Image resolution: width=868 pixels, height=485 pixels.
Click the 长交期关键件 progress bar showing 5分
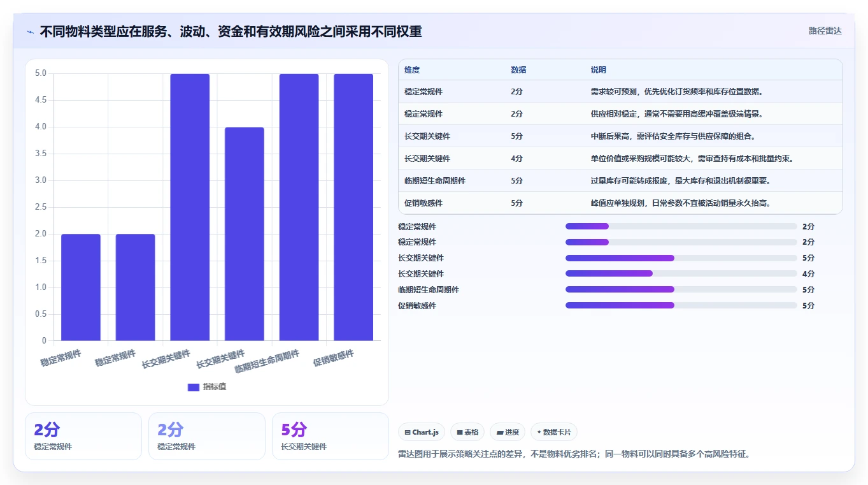(x=681, y=258)
